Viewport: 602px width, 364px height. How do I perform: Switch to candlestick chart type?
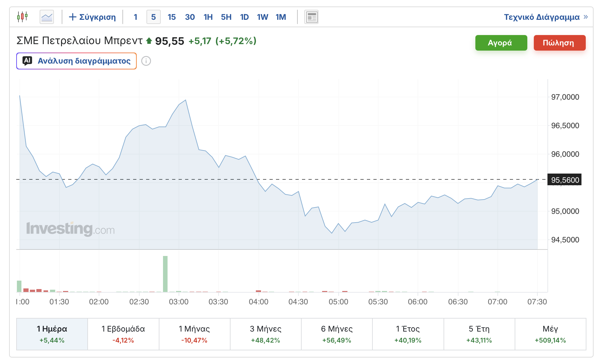22,17
